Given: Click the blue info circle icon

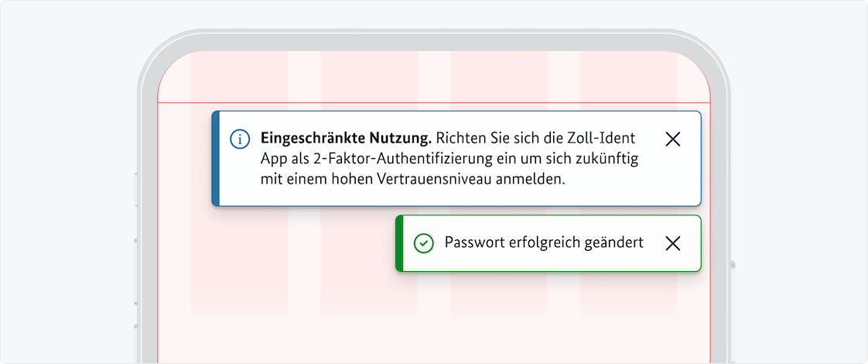Looking at the screenshot, I should (240, 139).
